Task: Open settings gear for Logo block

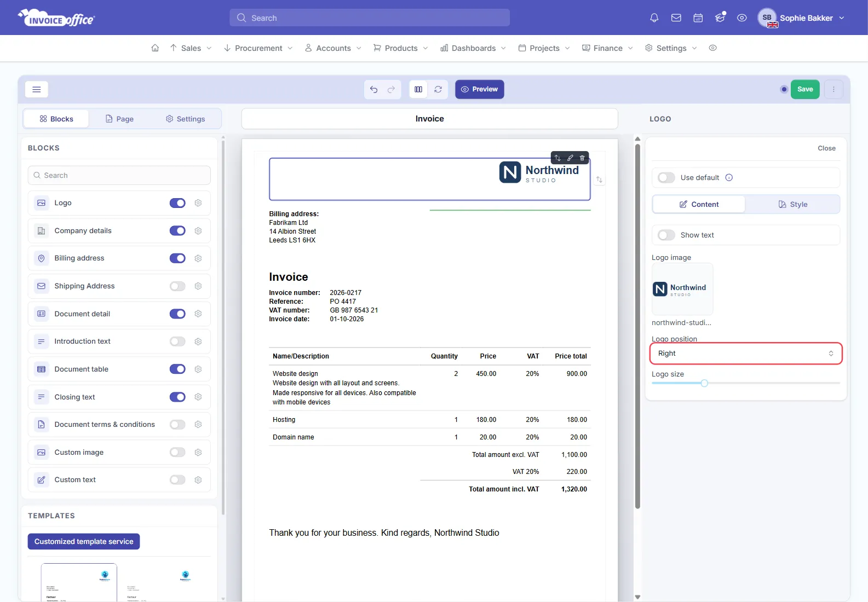Action: click(x=198, y=203)
